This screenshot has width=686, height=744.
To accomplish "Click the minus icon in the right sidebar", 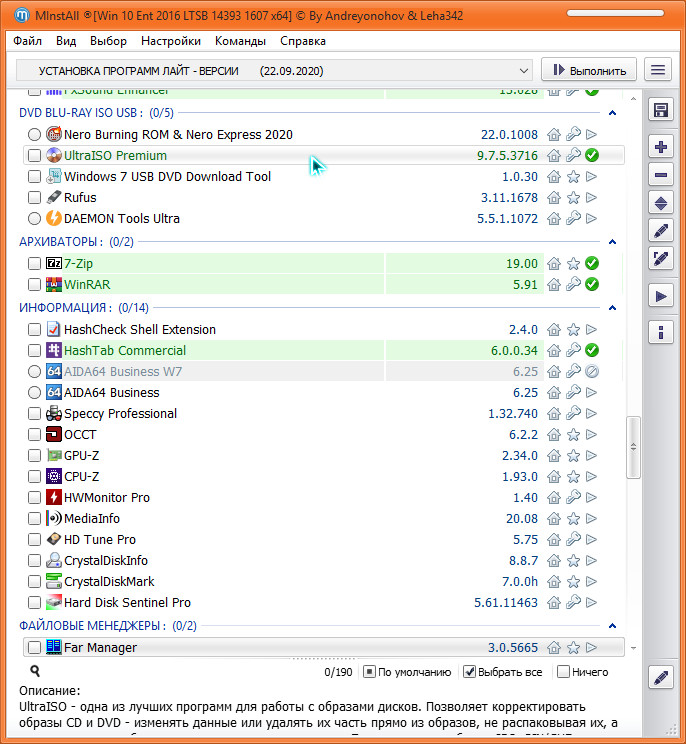I will coord(660,175).
